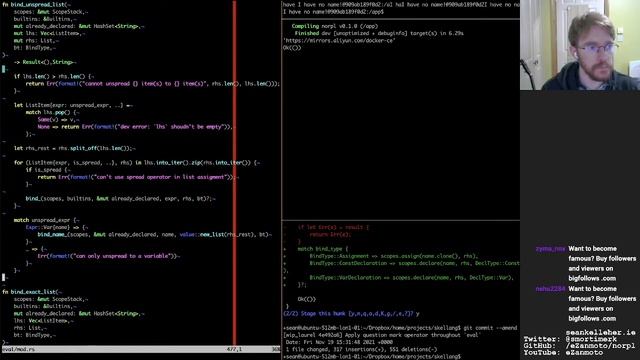
Task: Click the "match lhs.pop() {" line
Action: pyautogui.click(x=53, y=112)
